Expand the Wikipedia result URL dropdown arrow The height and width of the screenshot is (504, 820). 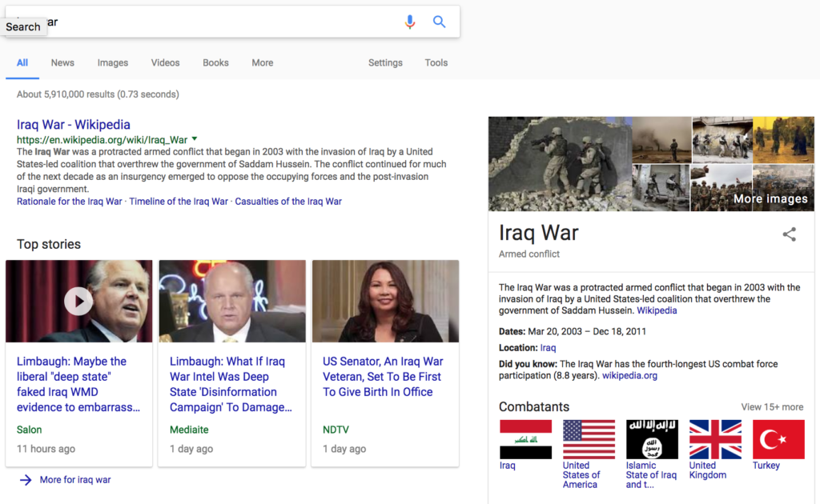coord(195,139)
